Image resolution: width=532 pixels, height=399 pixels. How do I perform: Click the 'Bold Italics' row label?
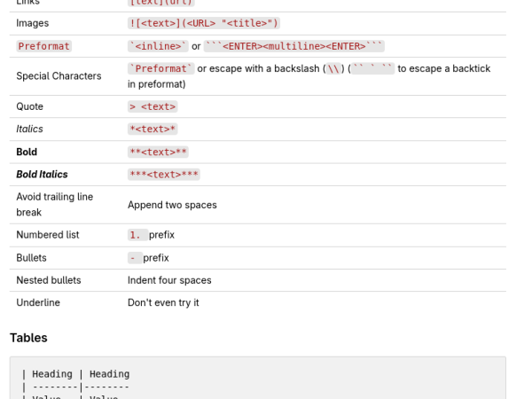(x=42, y=175)
